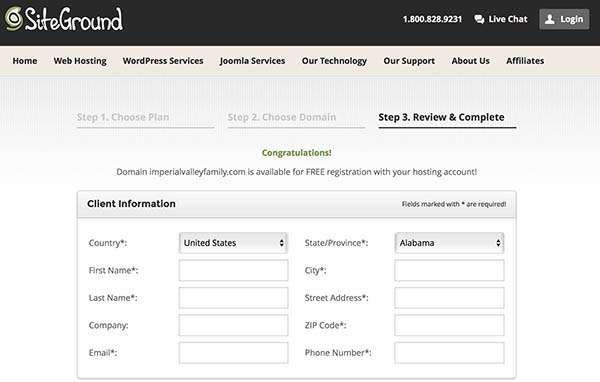Click the Live Chat speech bubble icon
600x382 pixels.
click(x=479, y=19)
